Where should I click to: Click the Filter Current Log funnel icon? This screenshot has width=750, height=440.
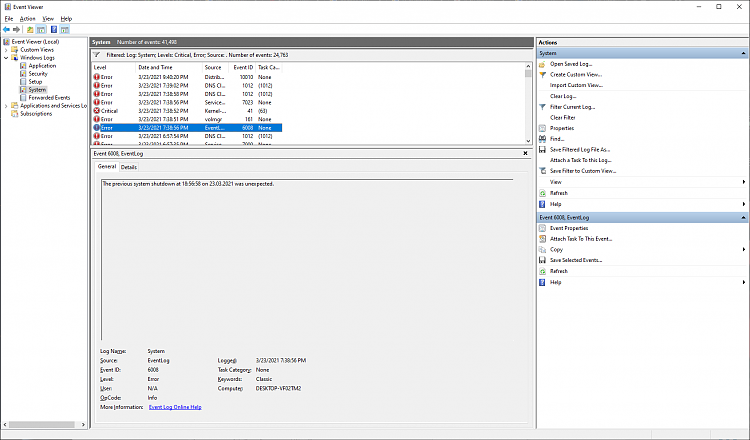click(542, 107)
